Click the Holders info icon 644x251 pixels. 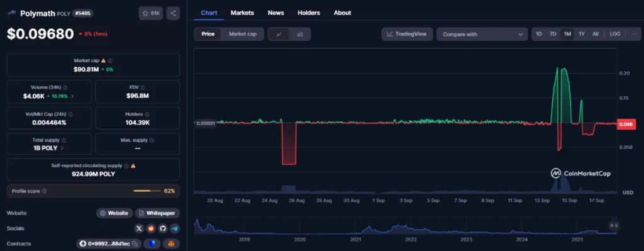tap(147, 114)
